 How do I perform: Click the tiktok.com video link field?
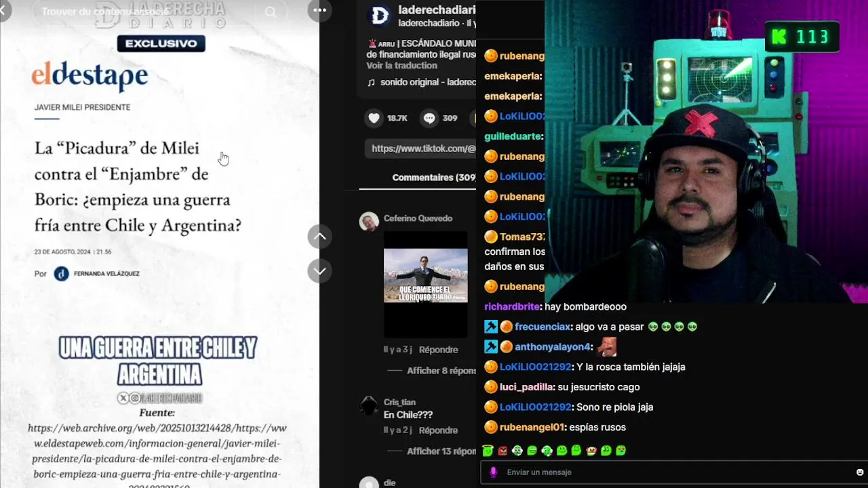tap(420, 148)
